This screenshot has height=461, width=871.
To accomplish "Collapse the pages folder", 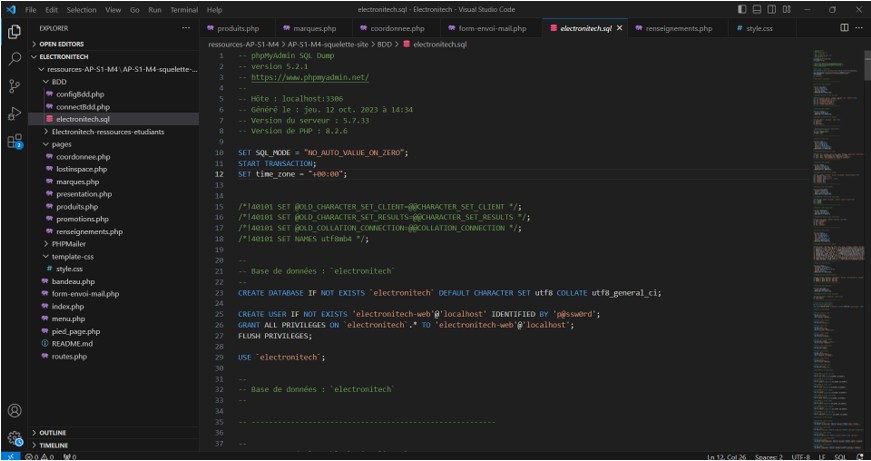I will tap(113, 144).
